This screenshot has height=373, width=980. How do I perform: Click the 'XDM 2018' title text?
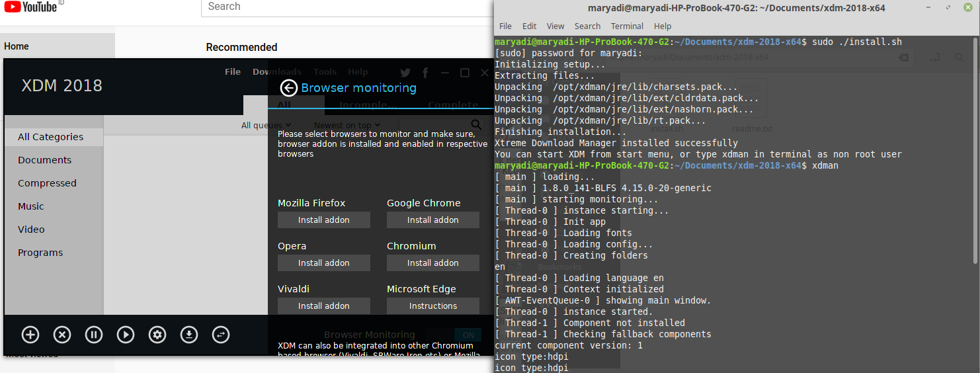62,85
